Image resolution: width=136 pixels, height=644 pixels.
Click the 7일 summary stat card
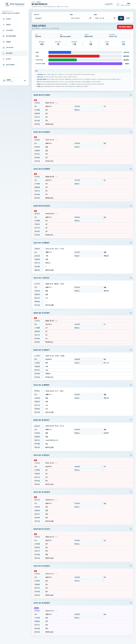point(107,43)
